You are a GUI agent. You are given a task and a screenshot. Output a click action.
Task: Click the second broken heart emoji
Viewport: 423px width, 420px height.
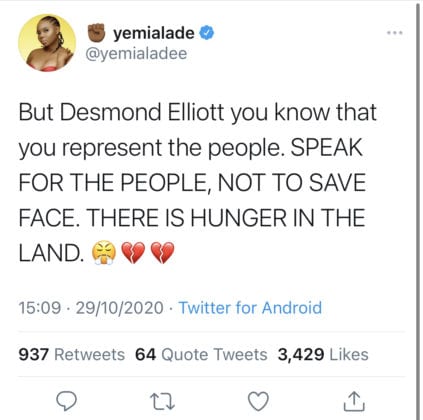(x=163, y=252)
